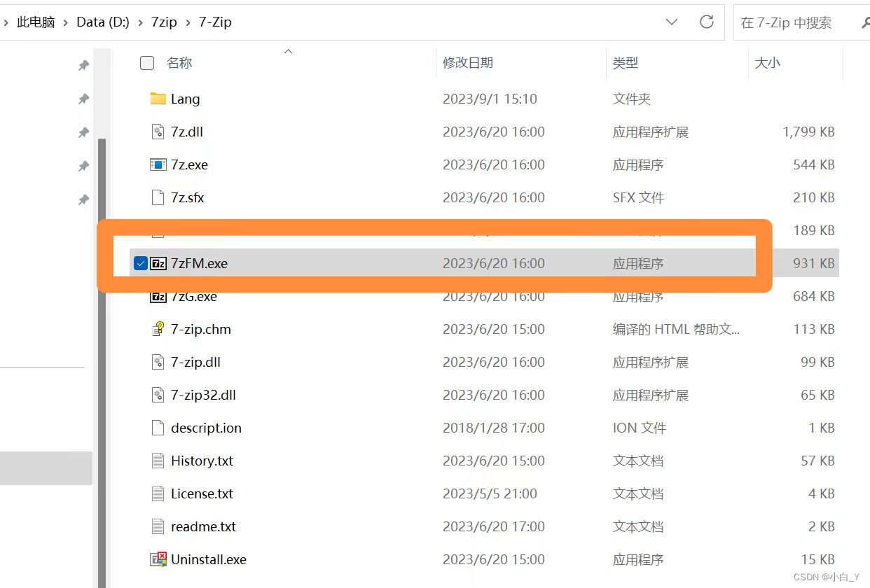Click the date 2023/5/5 21:00
This screenshot has height=588, width=870.
(490, 493)
